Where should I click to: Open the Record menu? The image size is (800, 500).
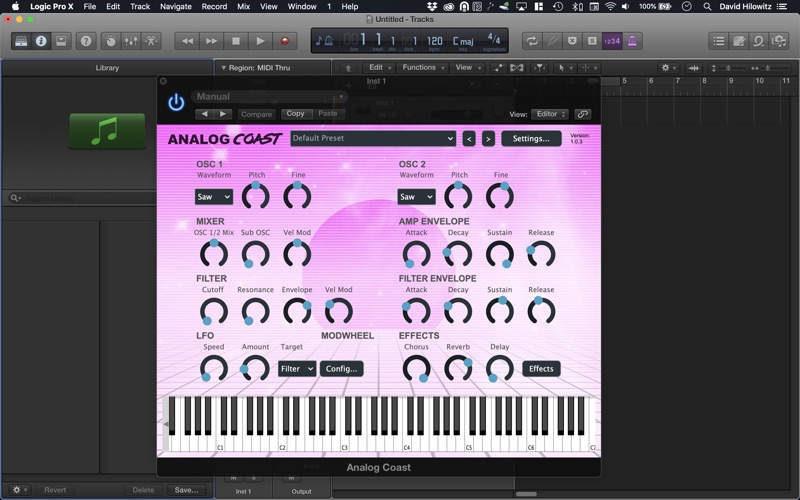click(214, 7)
